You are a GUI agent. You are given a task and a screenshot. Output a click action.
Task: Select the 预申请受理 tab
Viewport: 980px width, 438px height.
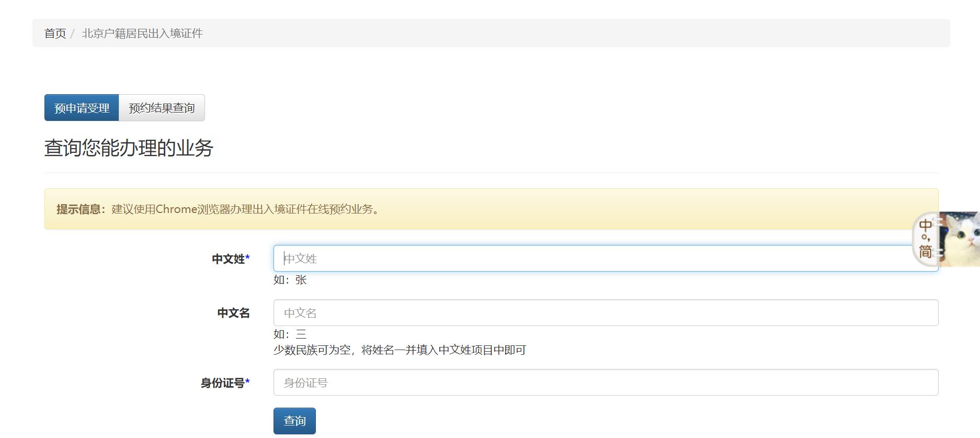[82, 108]
